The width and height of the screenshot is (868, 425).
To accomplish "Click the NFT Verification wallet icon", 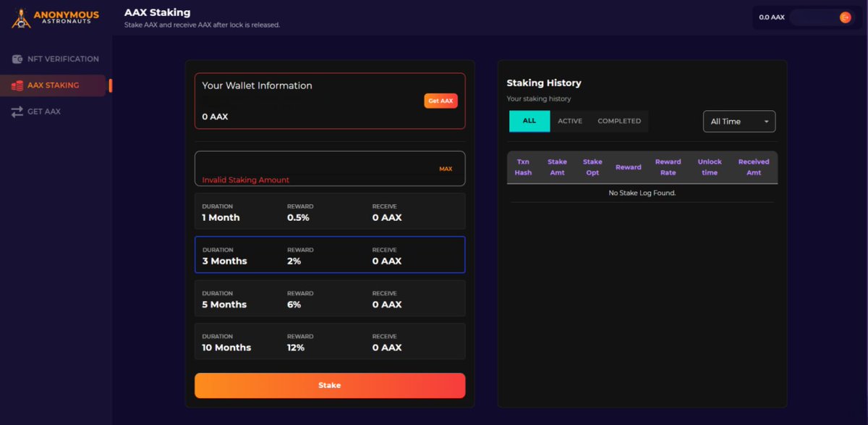I will (x=17, y=59).
